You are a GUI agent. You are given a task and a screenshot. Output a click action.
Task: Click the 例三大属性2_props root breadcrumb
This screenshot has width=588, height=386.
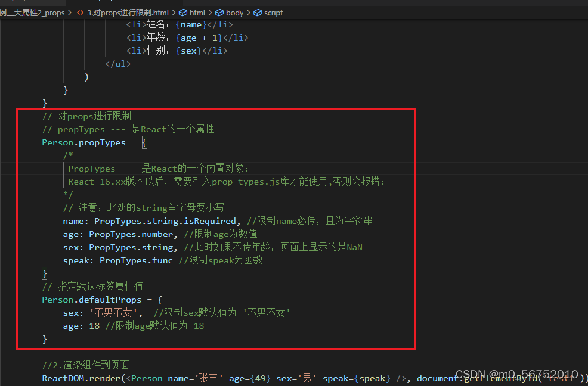point(33,12)
